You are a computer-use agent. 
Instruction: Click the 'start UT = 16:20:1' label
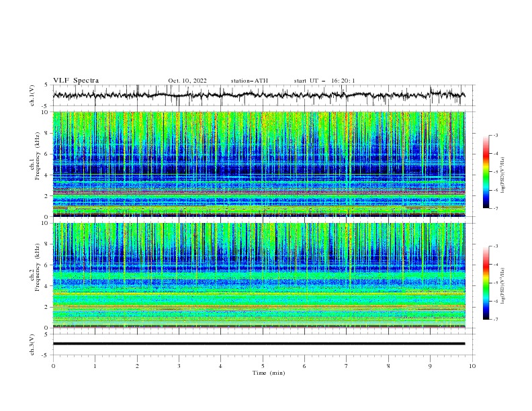324,81
